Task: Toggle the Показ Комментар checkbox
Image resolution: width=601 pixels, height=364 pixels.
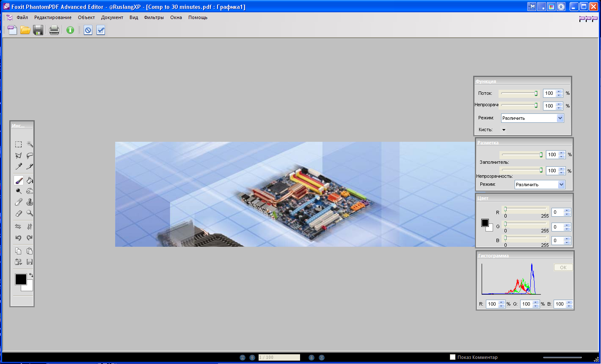Action: tap(452, 357)
